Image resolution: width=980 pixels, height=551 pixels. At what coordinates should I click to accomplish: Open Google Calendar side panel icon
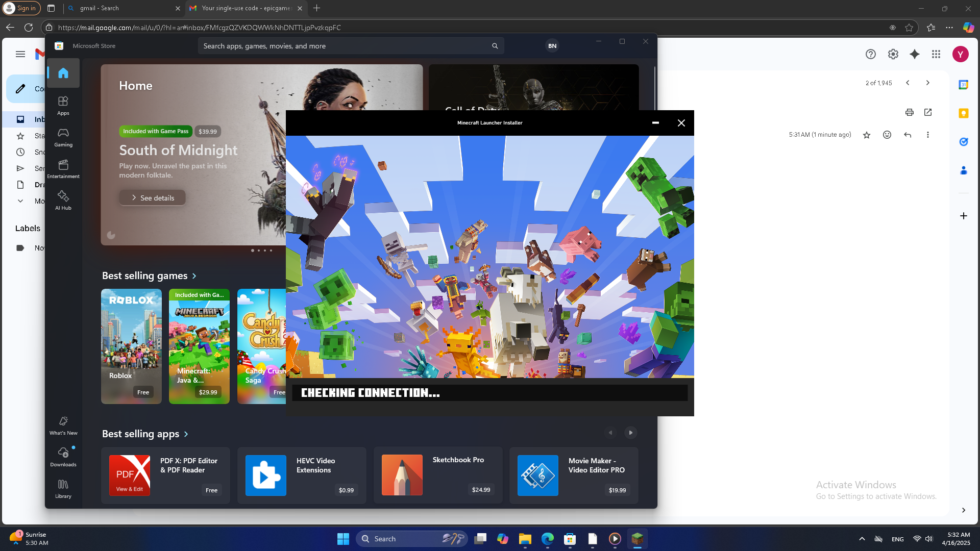pyautogui.click(x=964, y=85)
